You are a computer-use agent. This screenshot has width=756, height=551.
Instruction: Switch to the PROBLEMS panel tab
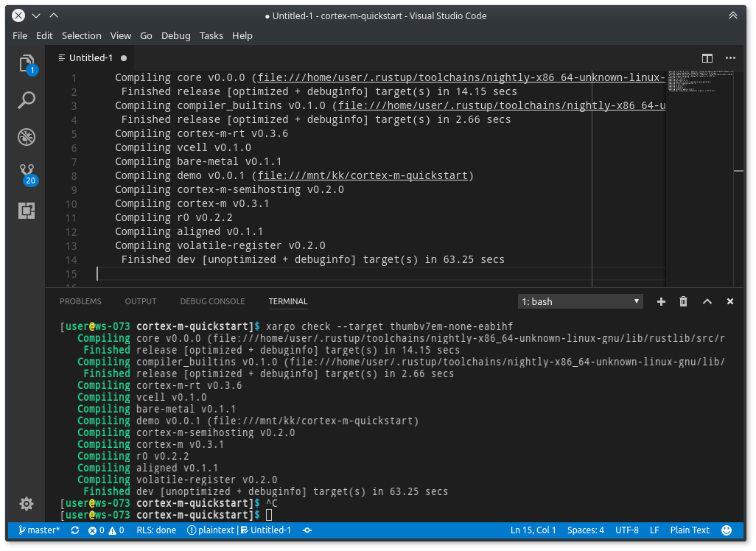[80, 301]
